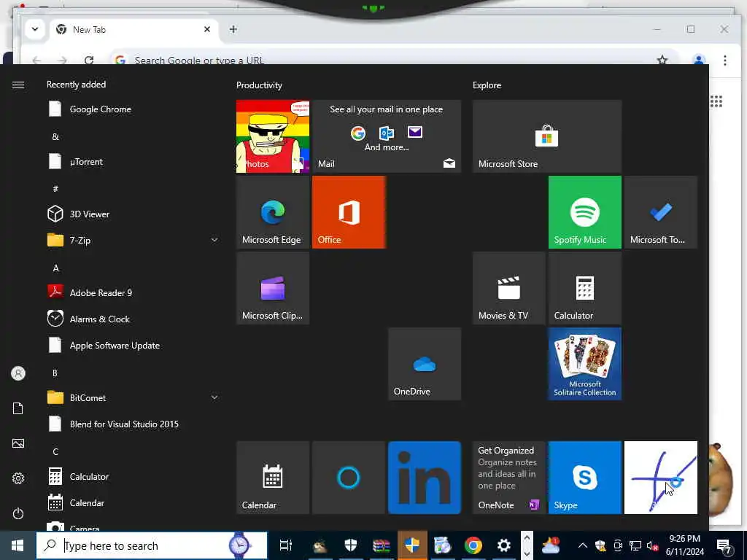Open Google apps grid in Chrome
747x560 pixels.
(716, 101)
